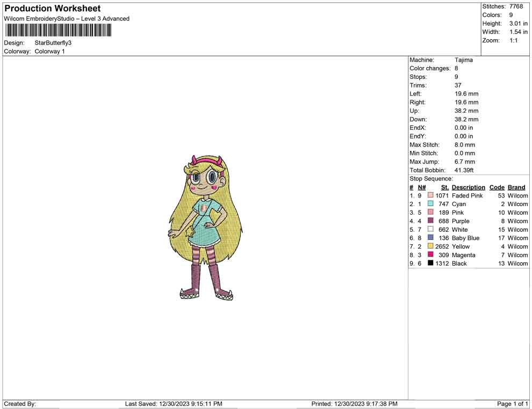Click the 'Brand' column header
The height and width of the screenshot is (409, 532).
516,187
